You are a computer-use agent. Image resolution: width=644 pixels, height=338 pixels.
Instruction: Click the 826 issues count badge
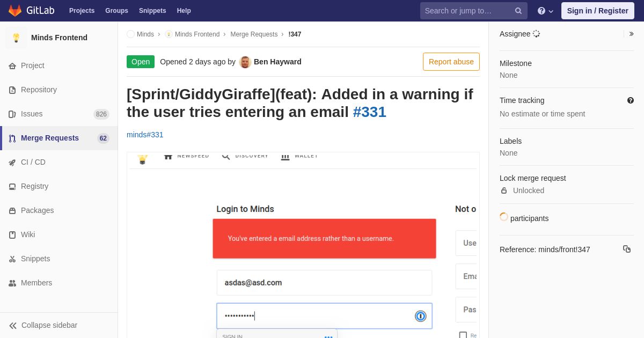click(101, 114)
